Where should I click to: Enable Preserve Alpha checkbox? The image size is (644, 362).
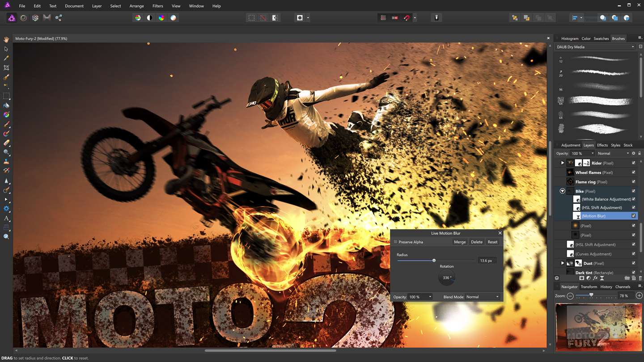395,242
